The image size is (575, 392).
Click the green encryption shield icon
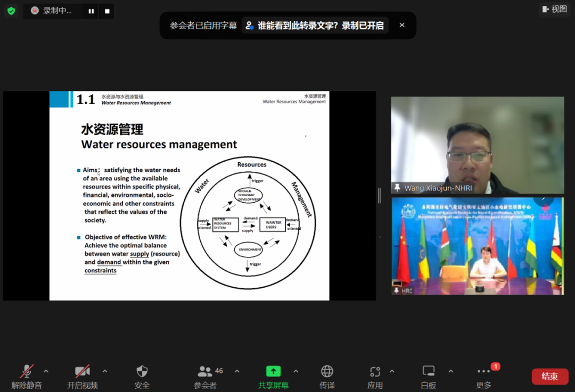pos(11,11)
